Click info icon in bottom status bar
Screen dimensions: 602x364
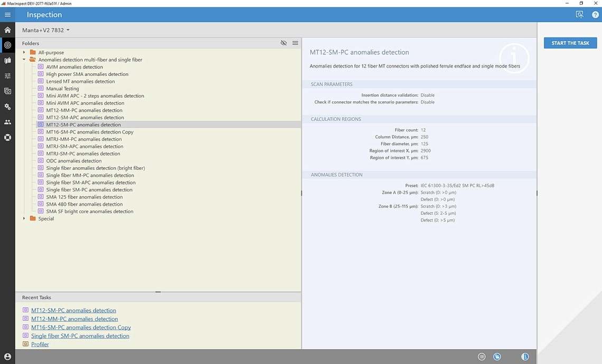click(525, 357)
